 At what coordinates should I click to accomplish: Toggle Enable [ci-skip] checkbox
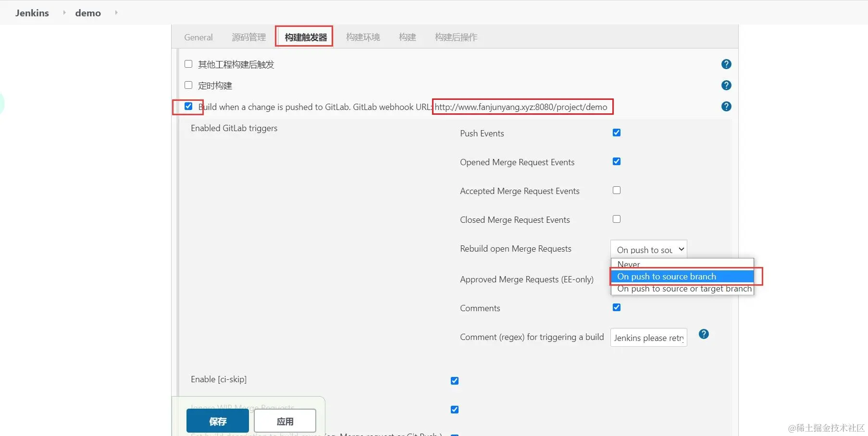point(455,381)
